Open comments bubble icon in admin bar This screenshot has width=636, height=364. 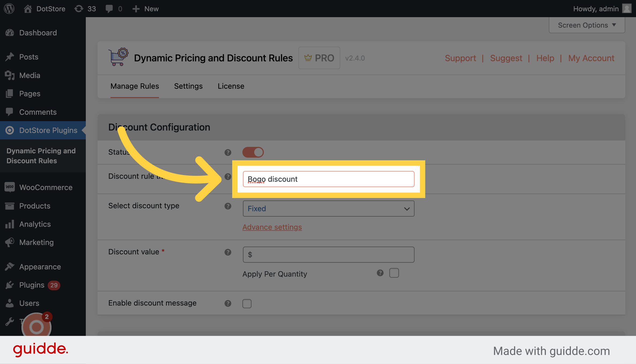pyautogui.click(x=109, y=9)
